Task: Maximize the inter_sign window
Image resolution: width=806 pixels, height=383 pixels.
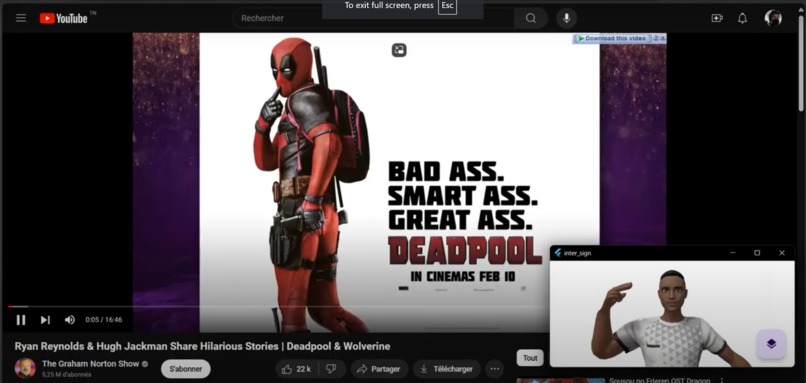Action: [757, 253]
